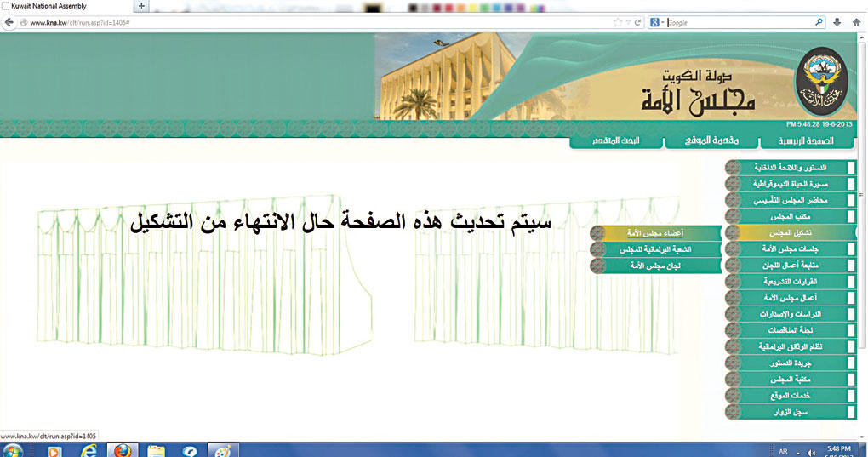Open لجان مجلس الأمة submenu entry
Screen dimensions: 868x457
click(655, 266)
